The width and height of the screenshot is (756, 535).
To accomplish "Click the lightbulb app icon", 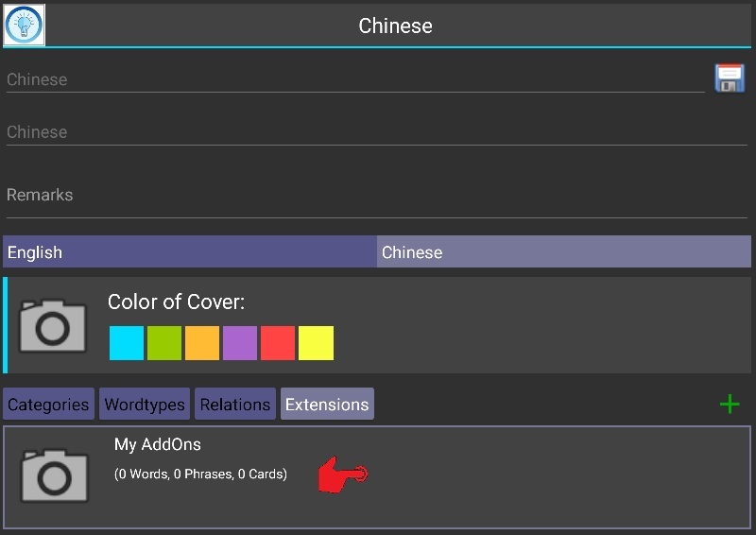I will tap(25, 26).
